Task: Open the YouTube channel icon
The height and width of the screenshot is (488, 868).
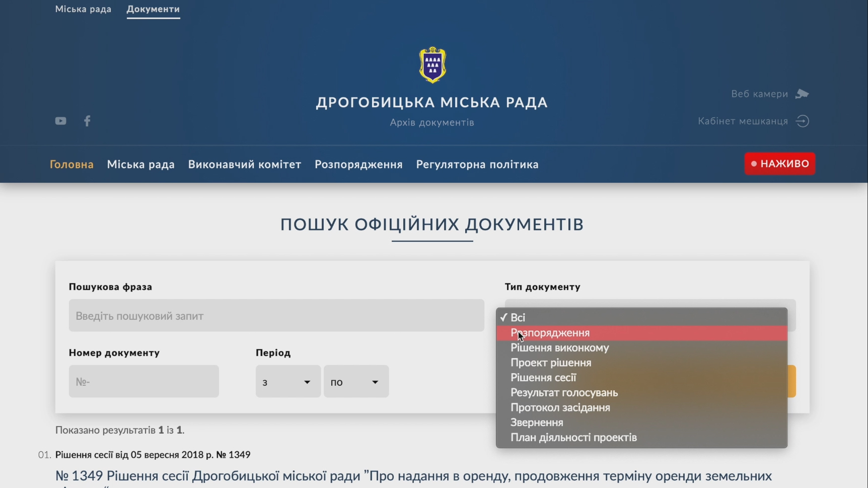Action: (x=60, y=121)
